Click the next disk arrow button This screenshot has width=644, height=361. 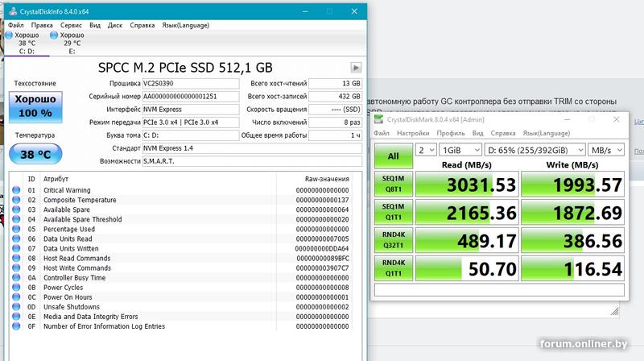pyautogui.click(x=356, y=68)
